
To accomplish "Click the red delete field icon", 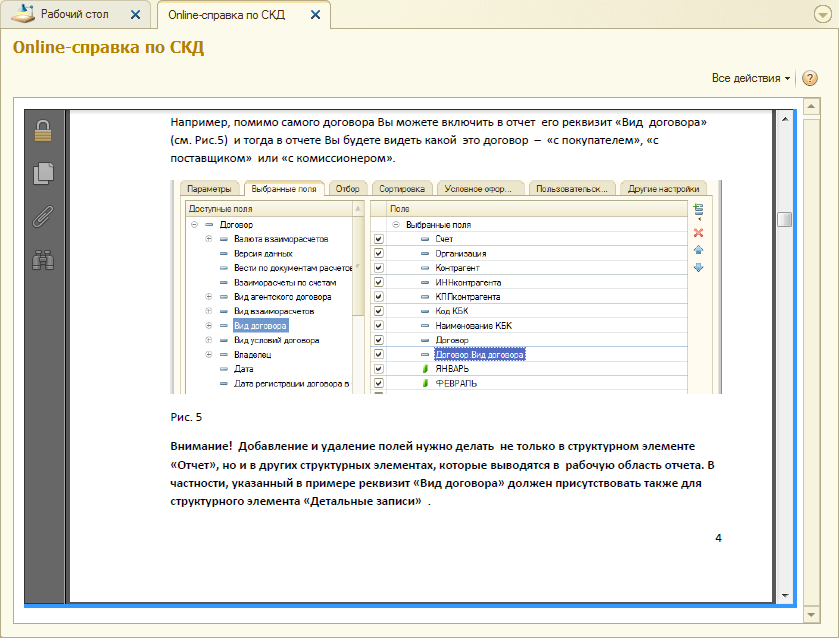I will (698, 232).
